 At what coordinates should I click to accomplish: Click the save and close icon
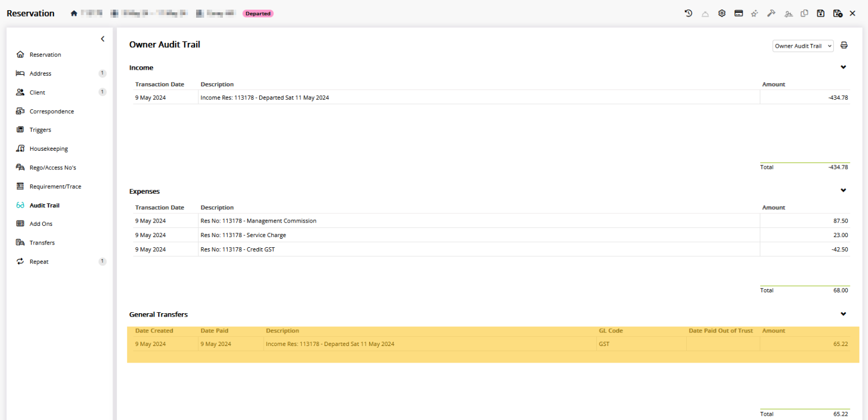837,13
